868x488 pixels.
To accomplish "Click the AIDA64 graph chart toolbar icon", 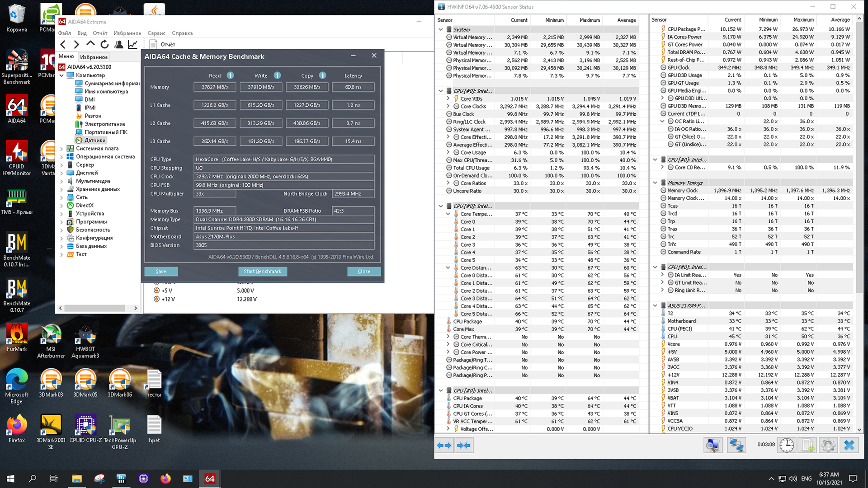I will [x=132, y=44].
